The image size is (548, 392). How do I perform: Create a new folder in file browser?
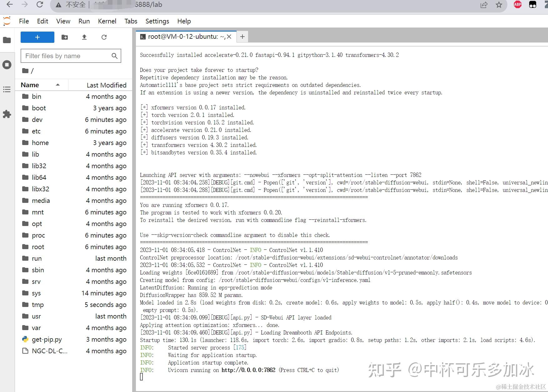pos(65,37)
